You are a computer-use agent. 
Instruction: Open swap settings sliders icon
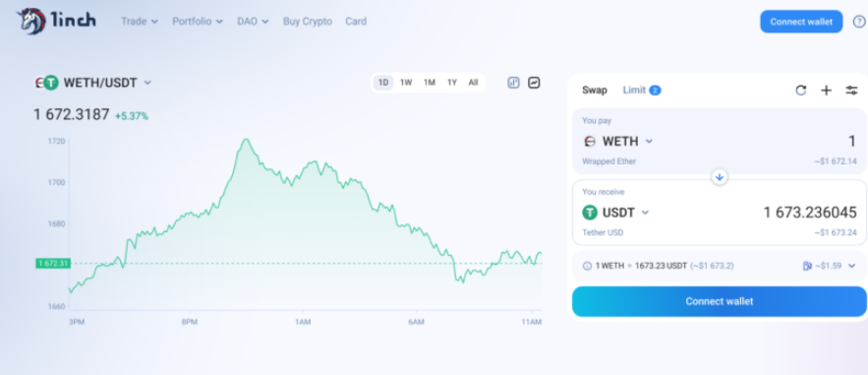851,91
